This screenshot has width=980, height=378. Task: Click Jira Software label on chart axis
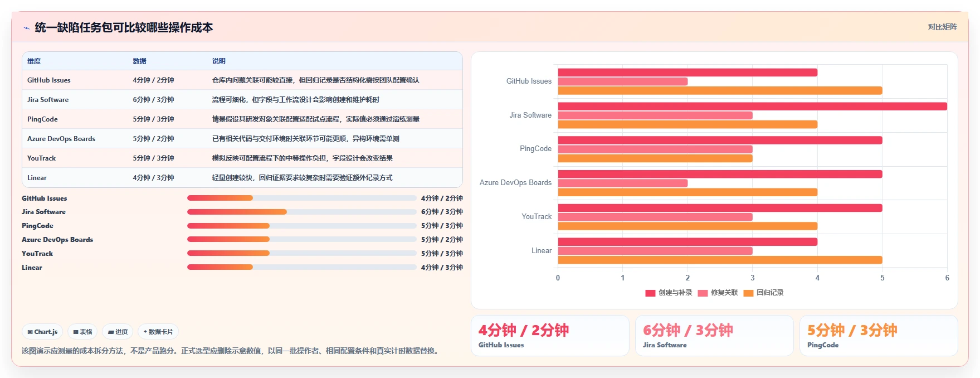[530, 115]
